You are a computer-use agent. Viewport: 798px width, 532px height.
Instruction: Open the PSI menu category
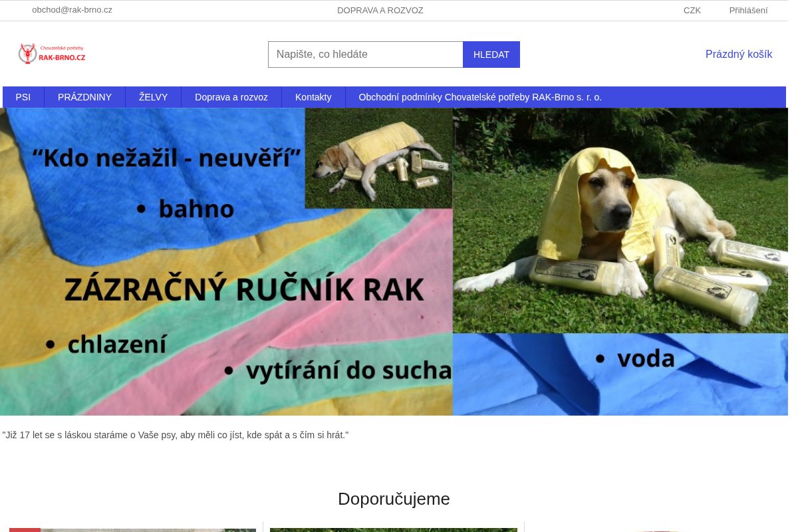[x=23, y=97]
